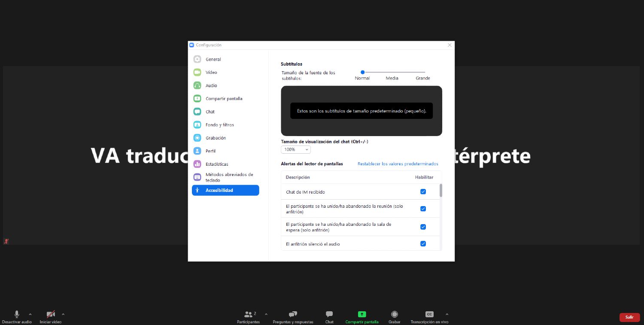Image resolution: width=644 pixels, height=325 pixels.
Task: Uncheck the Chat de IM recibido checkbox
Action: [423, 191]
